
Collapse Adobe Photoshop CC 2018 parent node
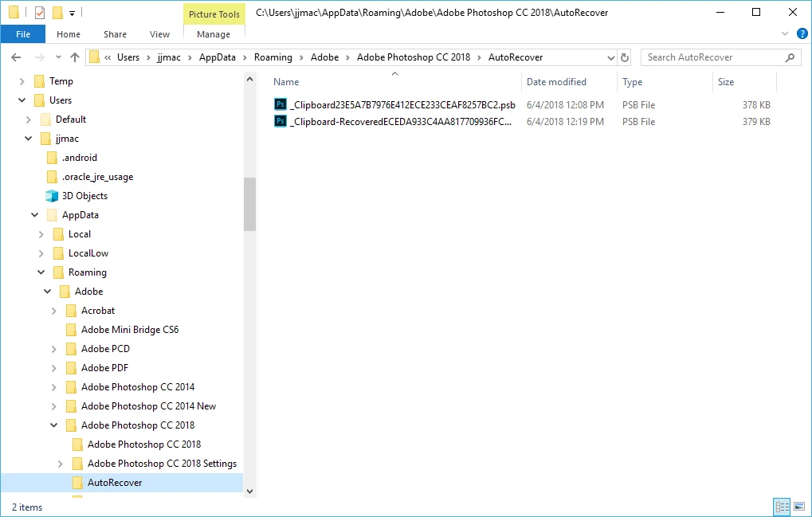tap(53, 425)
